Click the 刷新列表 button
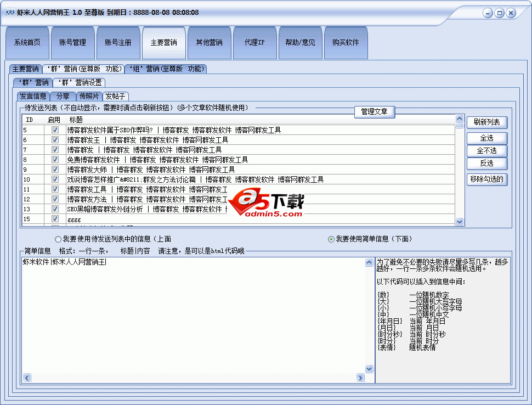This screenshot has width=532, height=405. point(487,122)
